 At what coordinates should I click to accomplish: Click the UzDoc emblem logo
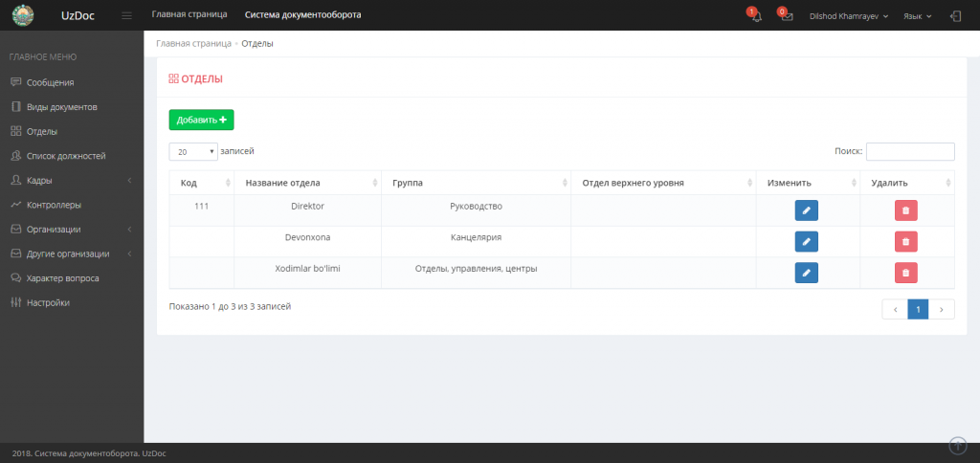[x=23, y=15]
